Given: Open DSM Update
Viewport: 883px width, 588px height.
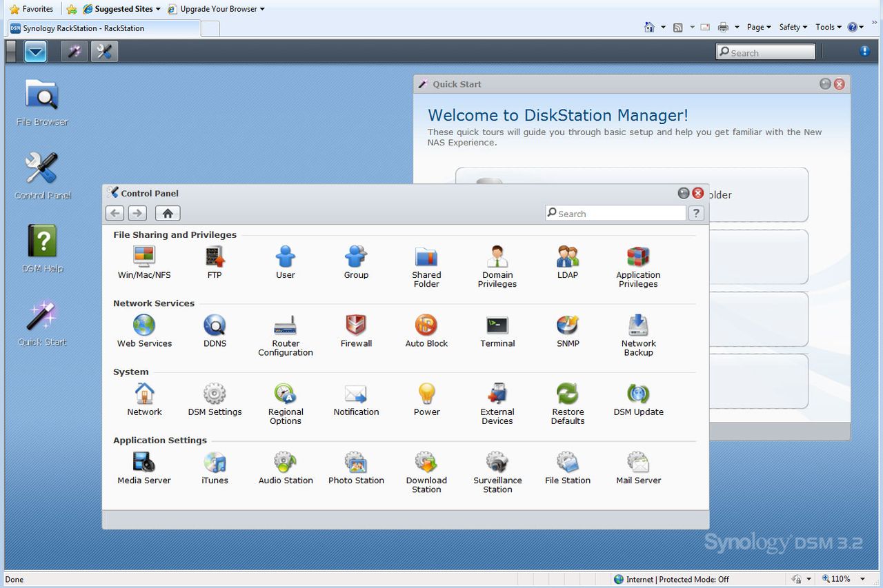Looking at the screenshot, I should coord(638,399).
